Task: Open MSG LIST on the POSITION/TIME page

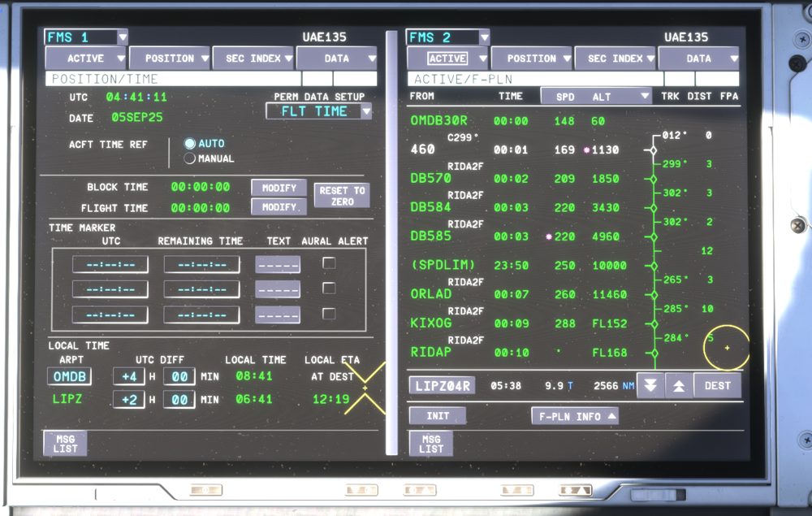Action: tap(65, 442)
